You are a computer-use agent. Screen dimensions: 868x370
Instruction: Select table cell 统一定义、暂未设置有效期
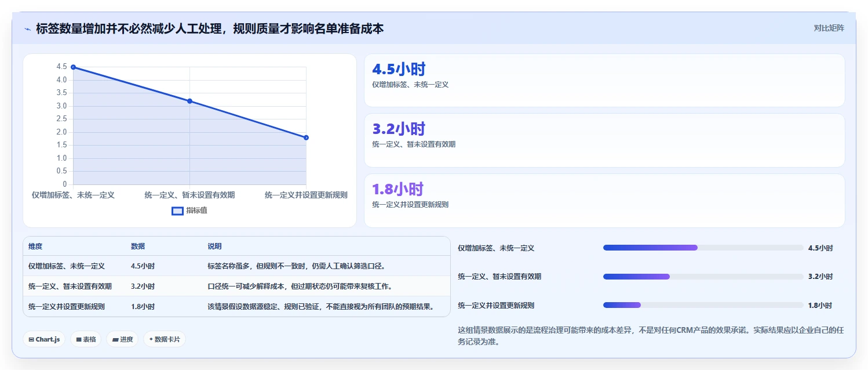(70, 286)
